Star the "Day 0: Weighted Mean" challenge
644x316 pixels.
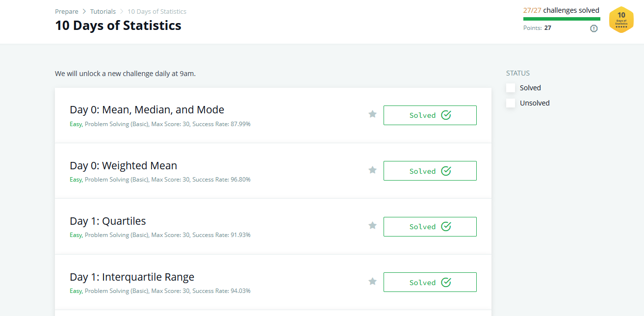point(372,170)
